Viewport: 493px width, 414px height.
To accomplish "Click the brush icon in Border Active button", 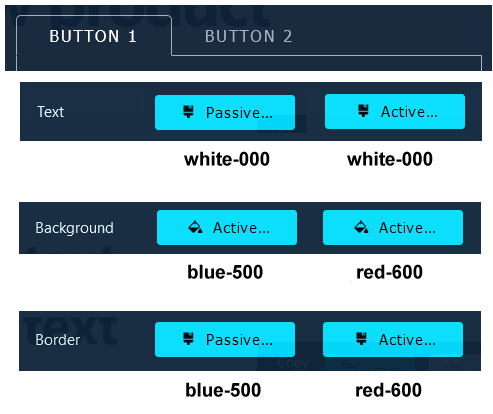I will pyautogui.click(x=361, y=339).
